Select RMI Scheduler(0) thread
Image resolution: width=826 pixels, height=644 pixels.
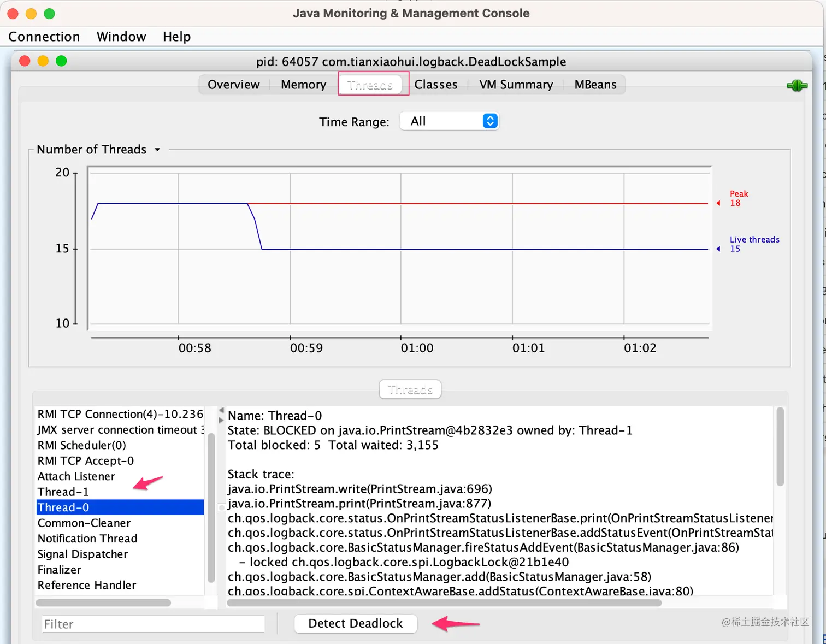click(120, 445)
